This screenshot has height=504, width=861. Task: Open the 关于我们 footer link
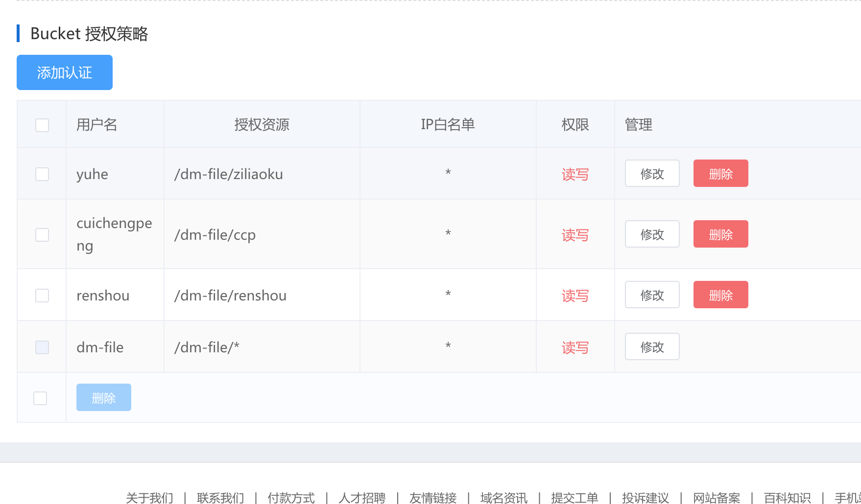click(x=149, y=498)
